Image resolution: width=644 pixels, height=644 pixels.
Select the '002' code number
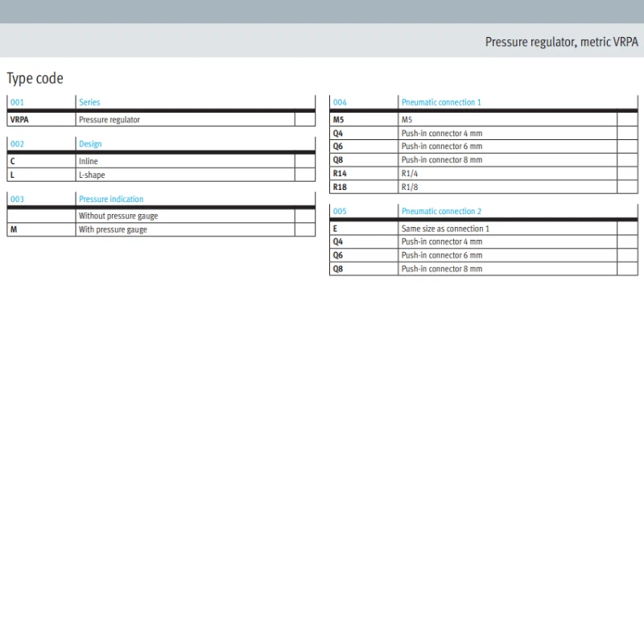pyautogui.click(x=17, y=144)
